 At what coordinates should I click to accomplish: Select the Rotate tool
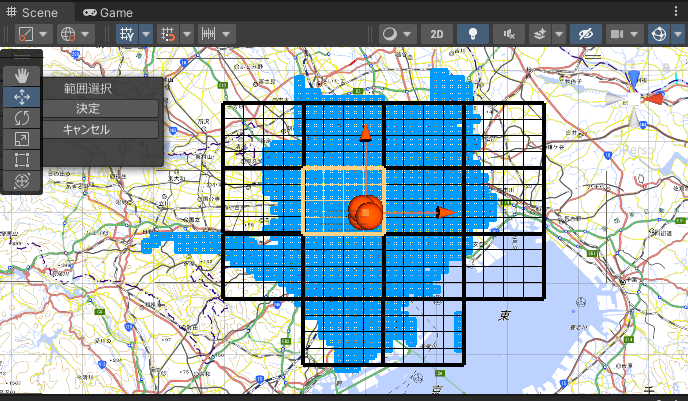(x=22, y=118)
